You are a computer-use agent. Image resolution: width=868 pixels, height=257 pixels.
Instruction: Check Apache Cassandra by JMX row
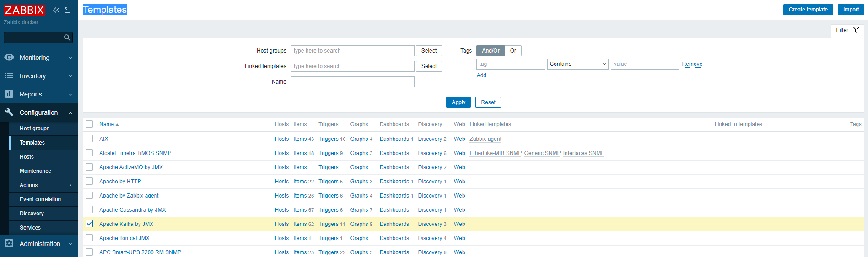pos(89,209)
